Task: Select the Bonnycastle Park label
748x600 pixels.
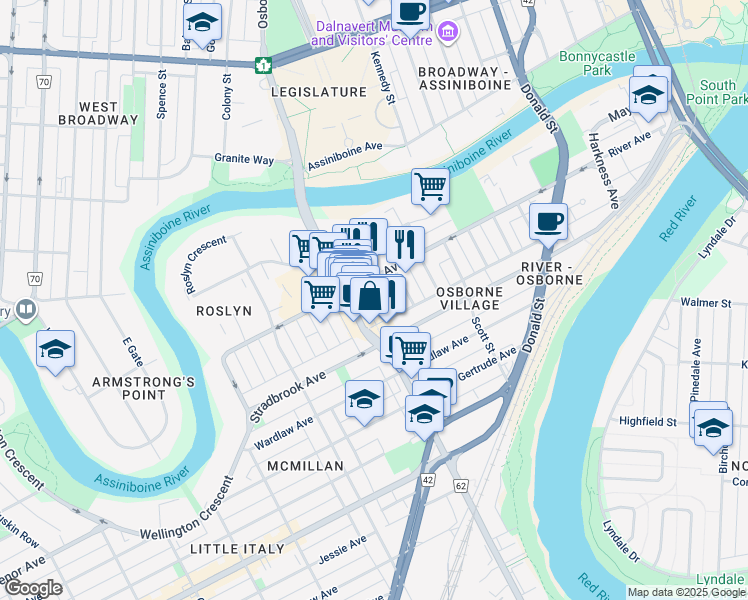Action: pyautogui.click(x=597, y=63)
